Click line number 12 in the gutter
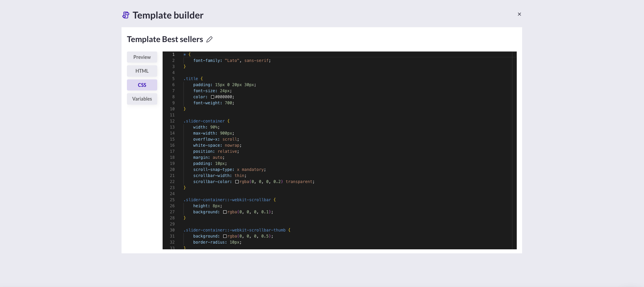The image size is (644, 287). point(172,121)
